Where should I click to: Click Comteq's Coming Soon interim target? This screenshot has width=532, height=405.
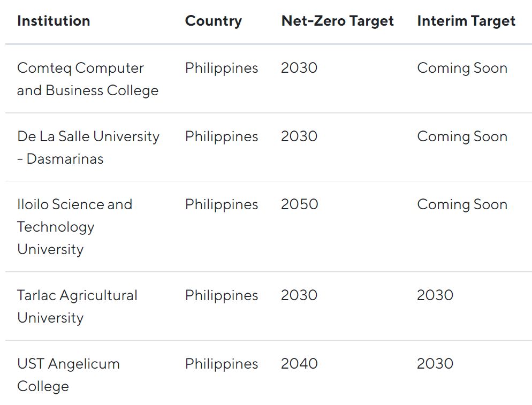click(x=462, y=68)
